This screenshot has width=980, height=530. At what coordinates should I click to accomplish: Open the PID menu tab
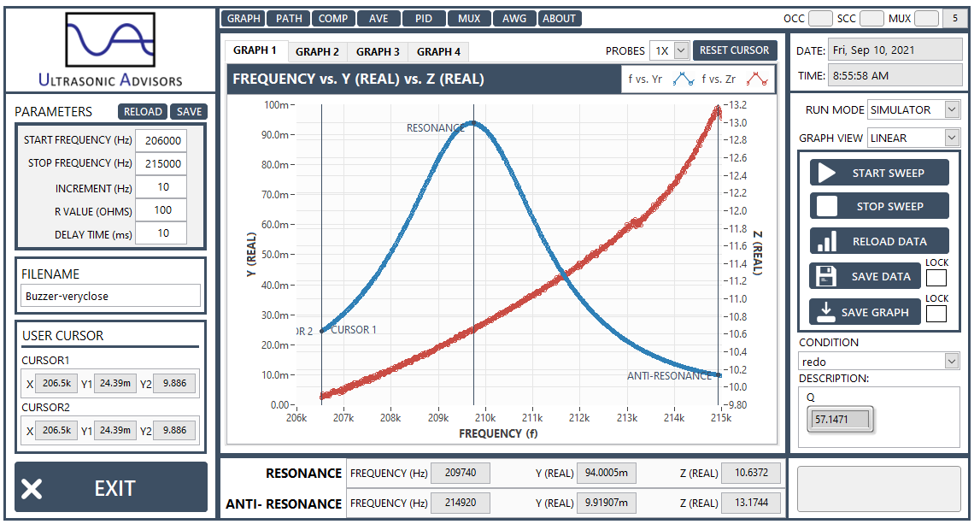click(x=424, y=19)
